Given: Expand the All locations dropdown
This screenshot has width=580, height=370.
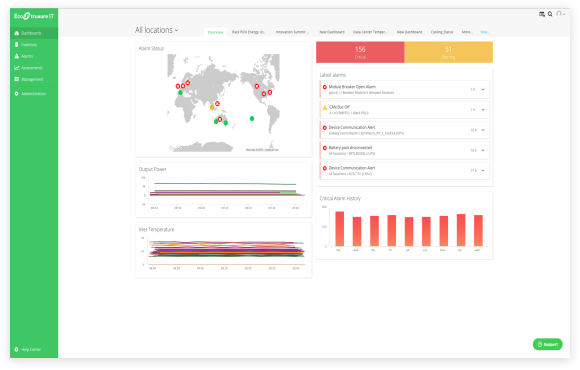Looking at the screenshot, I should click(x=156, y=30).
